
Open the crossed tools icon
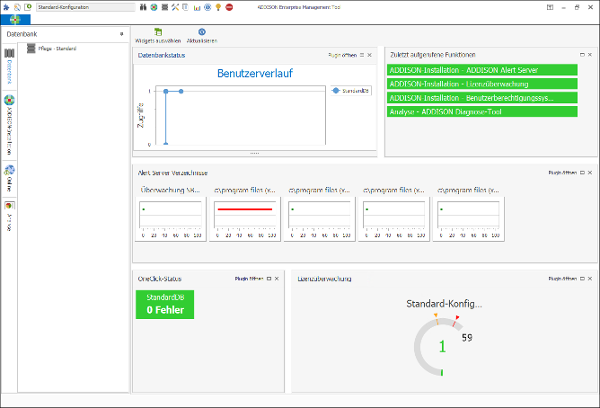[x=175, y=7]
